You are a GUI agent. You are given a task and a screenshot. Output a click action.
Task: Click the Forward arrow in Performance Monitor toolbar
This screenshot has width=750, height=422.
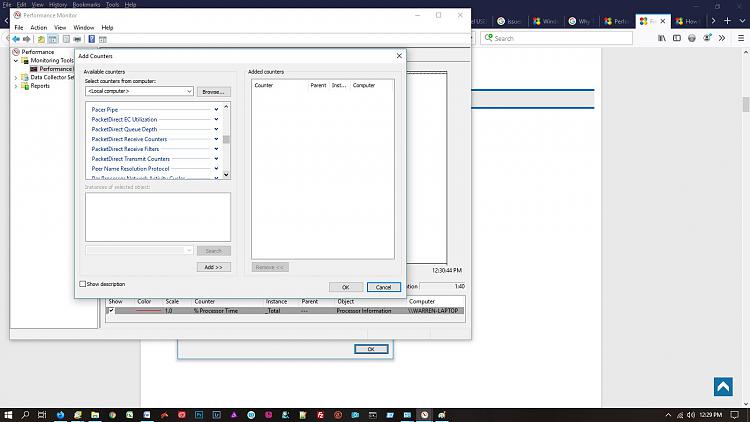27,39
